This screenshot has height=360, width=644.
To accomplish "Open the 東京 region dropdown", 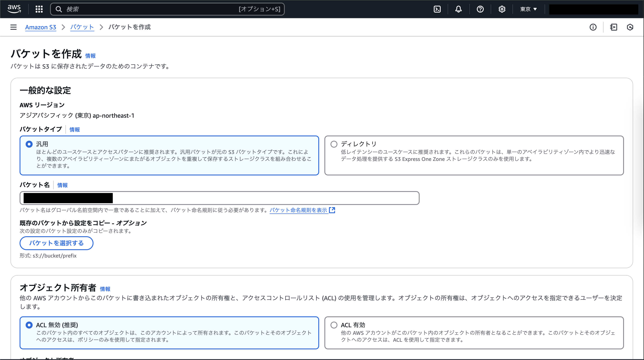I will [529, 9].
